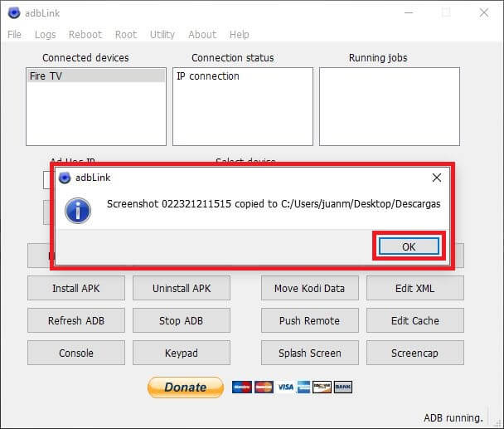Select Fire TV in Connected devices
This screenshot has height=429, width=504.
[96, 76]
